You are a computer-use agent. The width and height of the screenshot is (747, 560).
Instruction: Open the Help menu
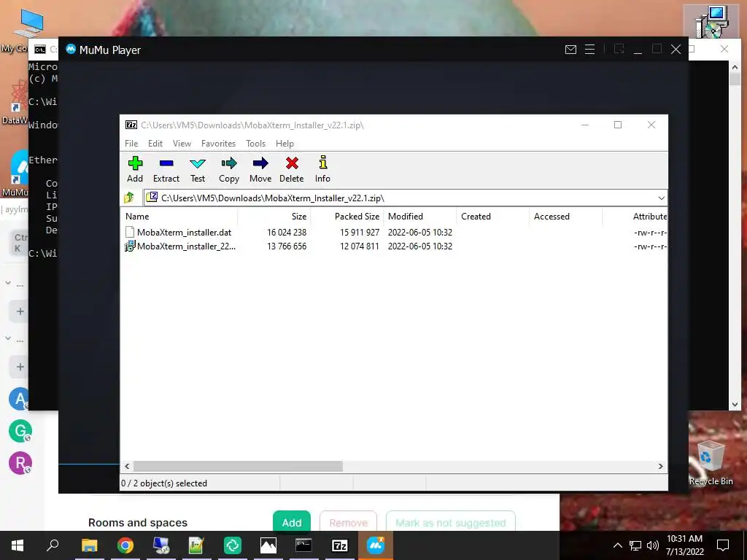(285, 144)
